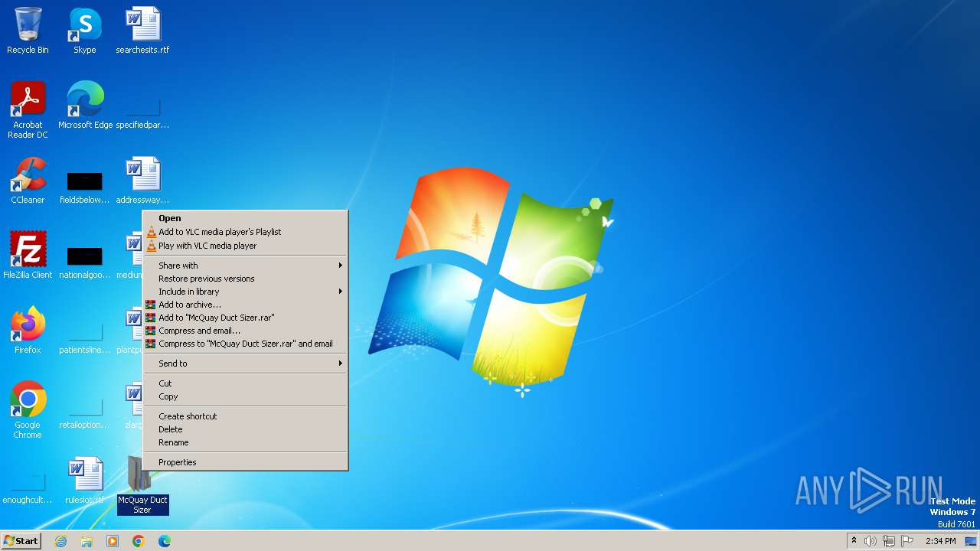Screen dimensions: 980x551
Task: Open Action Center flag tray icon
Action: [907, 541]
